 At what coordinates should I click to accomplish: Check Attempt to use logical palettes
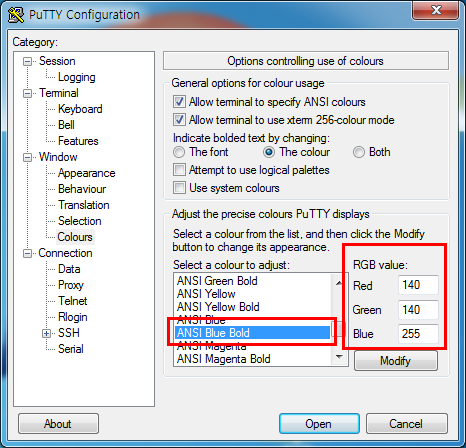pyautogui.click(x=179, y=170)
